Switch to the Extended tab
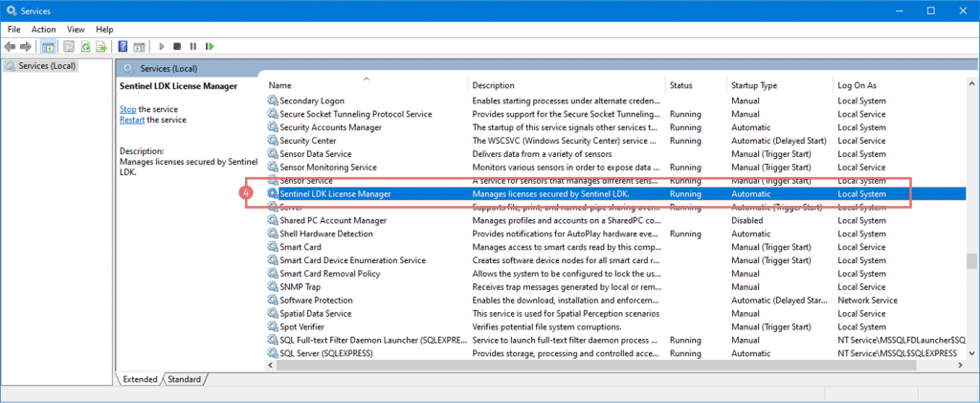The height and width of the screenshot is (403, 980). coord(140,379)
